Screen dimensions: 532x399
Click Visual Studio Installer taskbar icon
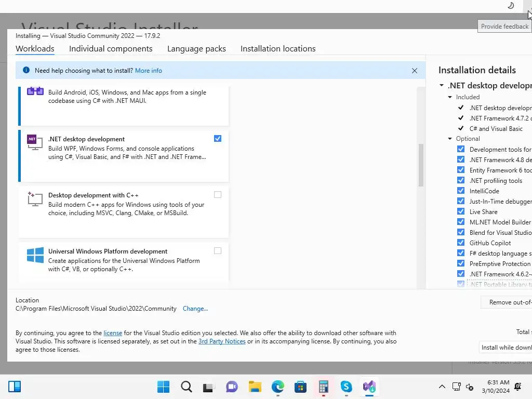click(x=369, y=387)
